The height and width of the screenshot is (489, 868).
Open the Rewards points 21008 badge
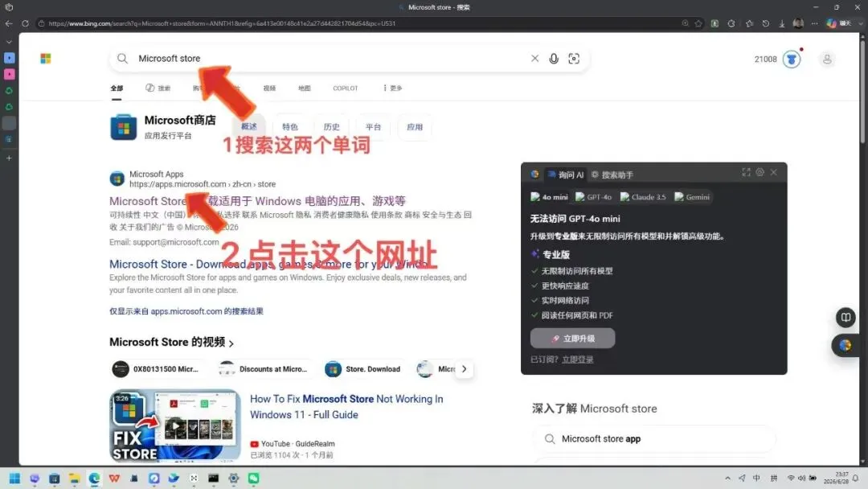[x=777, y=59]
